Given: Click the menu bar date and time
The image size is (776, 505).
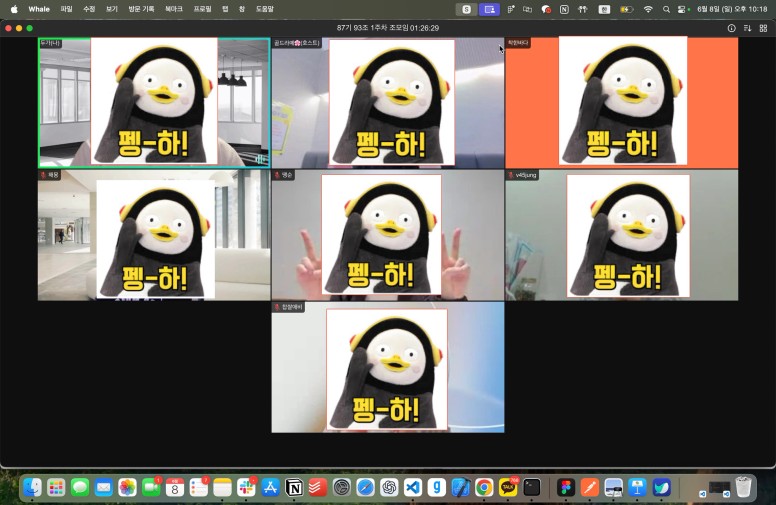Looking at the screenshot, I should pyautogui.click(x=732, y=9).
